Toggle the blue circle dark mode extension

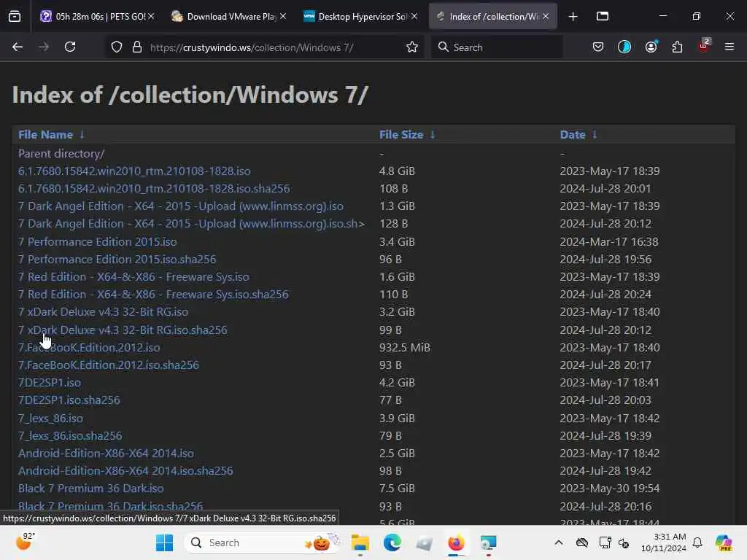click(624, 47)
